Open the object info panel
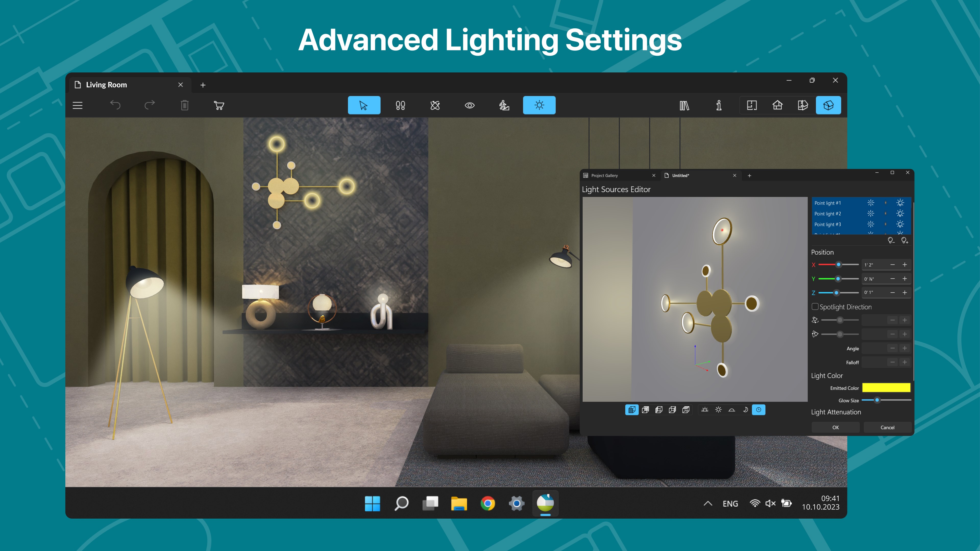This screenshot has width=980, height=551. (719, 105)
